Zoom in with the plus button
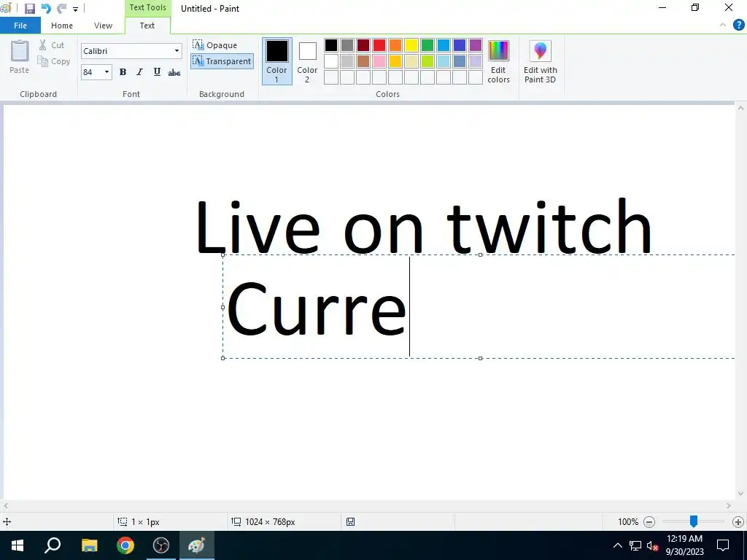The width and height of the screenshot is (747, 560). (738, 522)
